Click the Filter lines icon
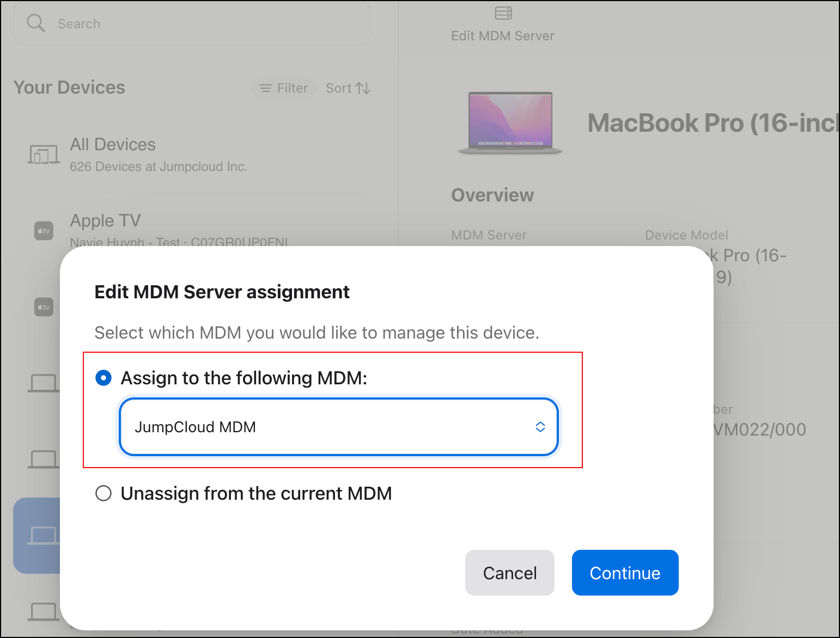The image size is (840, 638). tap(265, 88)
